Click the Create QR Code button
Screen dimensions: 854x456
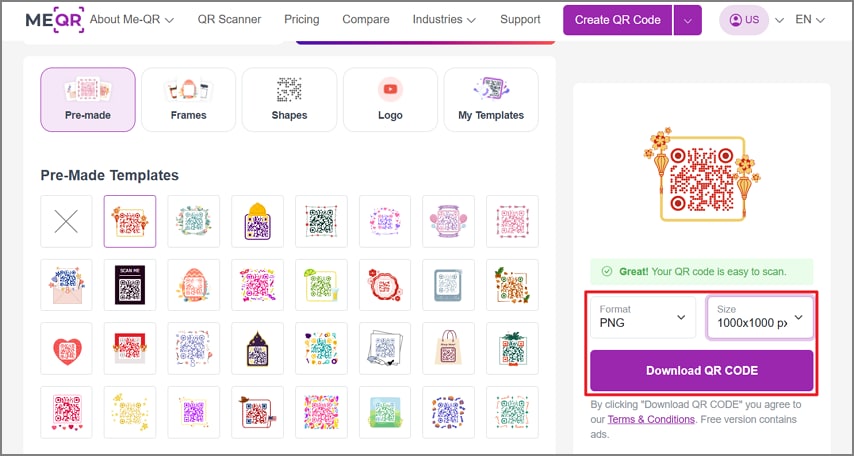(x=618, y=20)
